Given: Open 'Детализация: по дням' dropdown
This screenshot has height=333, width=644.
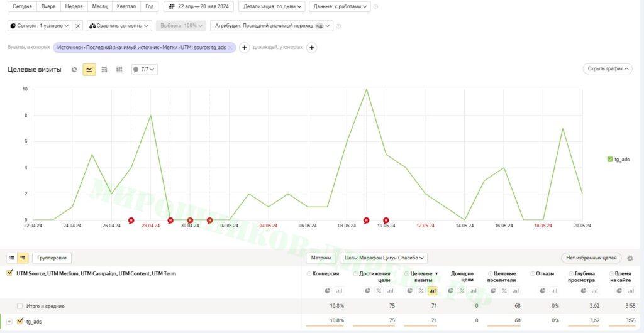Looking at the screenshot, I should pos(272,6).
